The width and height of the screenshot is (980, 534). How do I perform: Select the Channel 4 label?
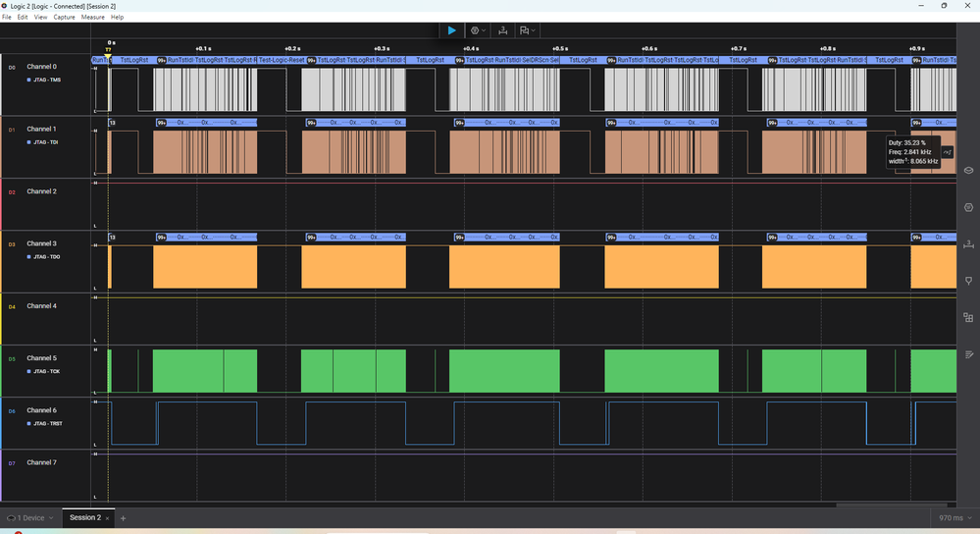click(x=41, y=305)
